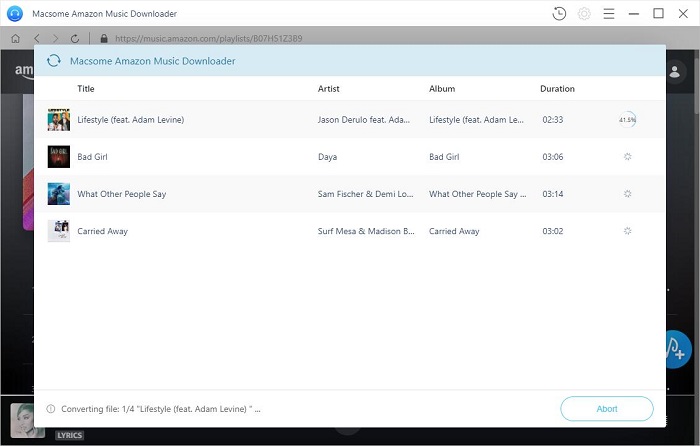Image resolution: width=700 pixels, height=446 pixels.
Task: Click the waiting spinner for Bad Girl
Action: click(627, 157)
